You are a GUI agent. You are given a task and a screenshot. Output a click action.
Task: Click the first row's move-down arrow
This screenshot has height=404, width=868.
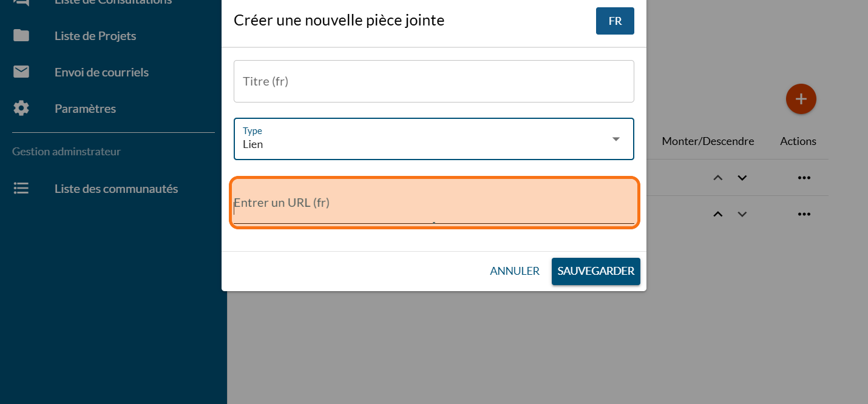pyautogui.click(x=742, y=178)
